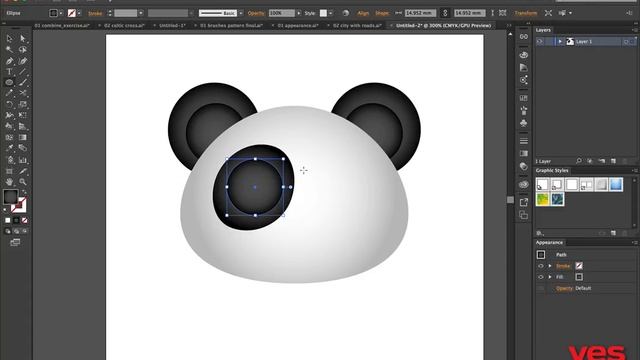
Task: Select the Pen tool
Action: pos(9,61)
